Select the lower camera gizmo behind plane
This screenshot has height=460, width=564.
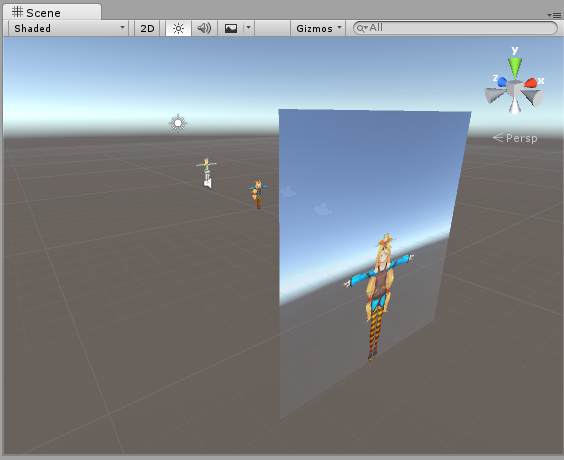point(322,209)
